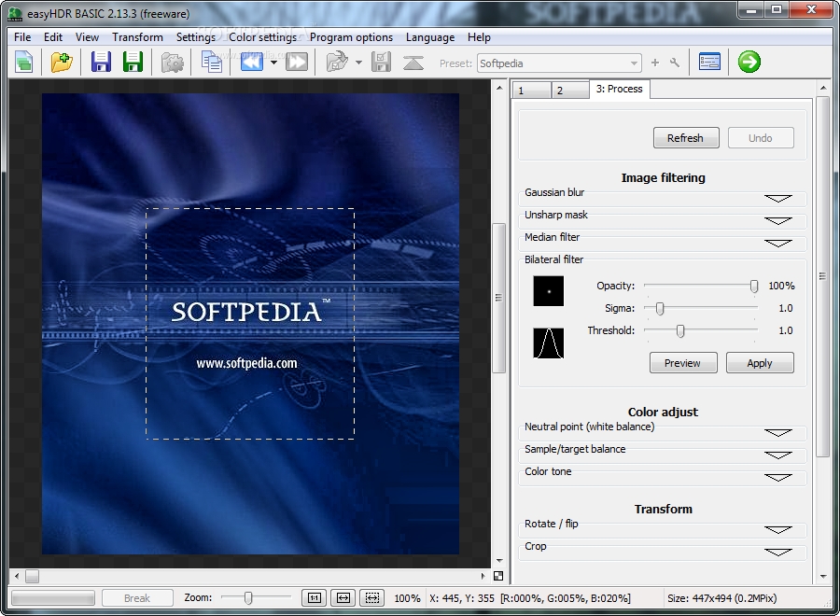Click the image preview vertical scrollbar
840x616 pixels.
pyautogui.click(x=498, y=298)
